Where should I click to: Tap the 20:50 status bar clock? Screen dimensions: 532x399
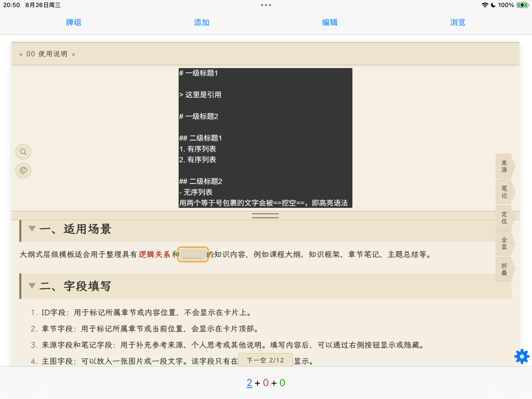click(11, 5)
